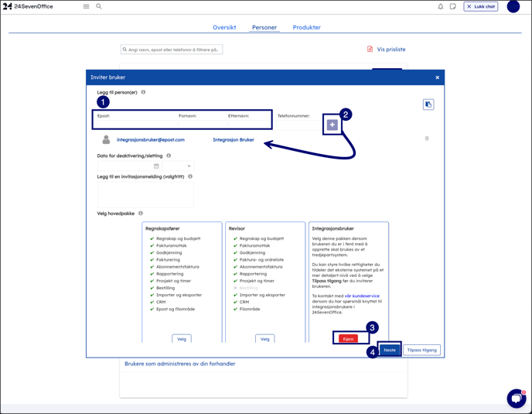Screen dimensions: 532x414
Task: Open calendar picker for deactivation date
Action: [156, 166]
